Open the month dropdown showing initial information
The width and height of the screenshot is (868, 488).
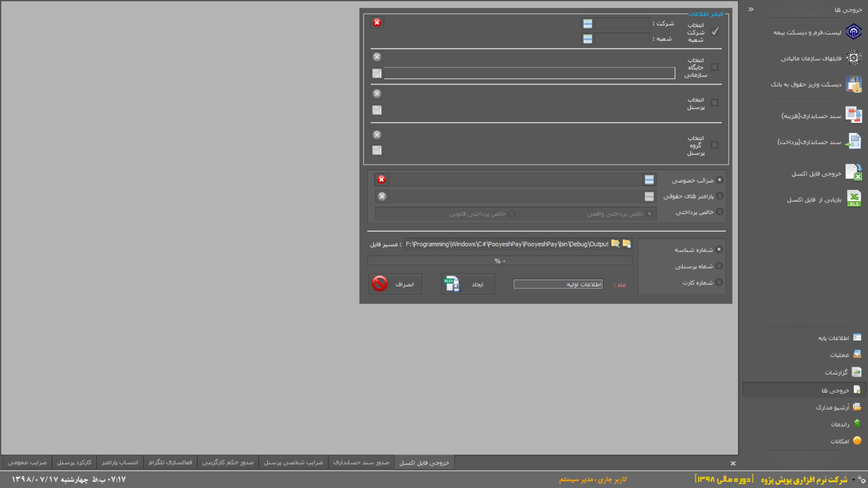pos(558,284)
